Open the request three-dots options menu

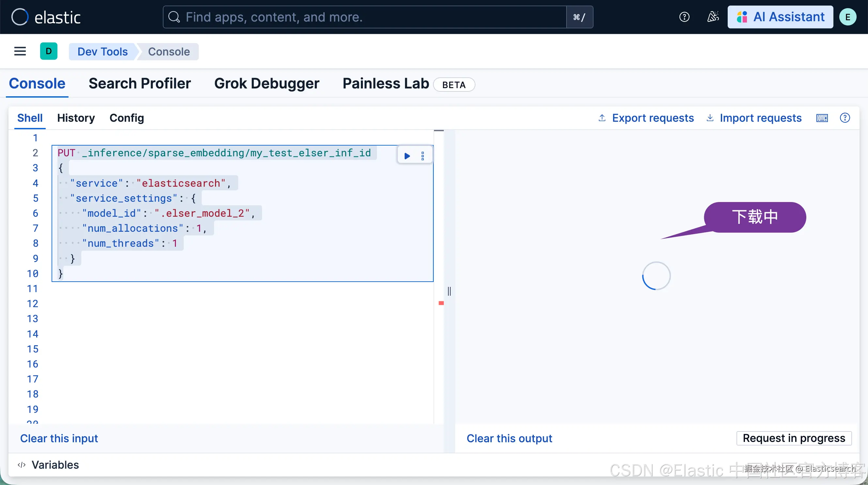coord(423,156)
